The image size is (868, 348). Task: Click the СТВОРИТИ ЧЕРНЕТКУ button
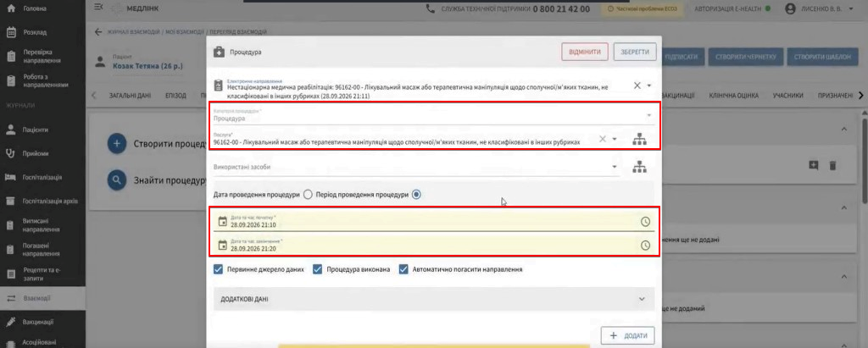(746, 57)
